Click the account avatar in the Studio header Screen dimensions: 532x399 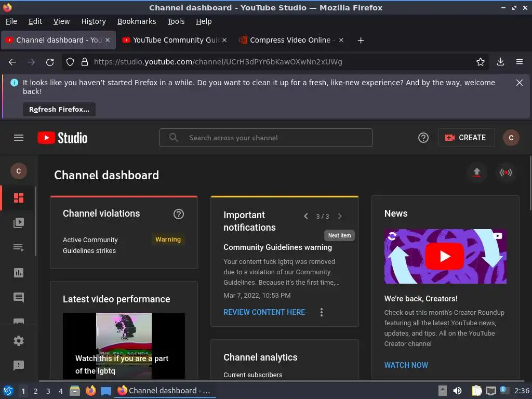click(511, 138)
